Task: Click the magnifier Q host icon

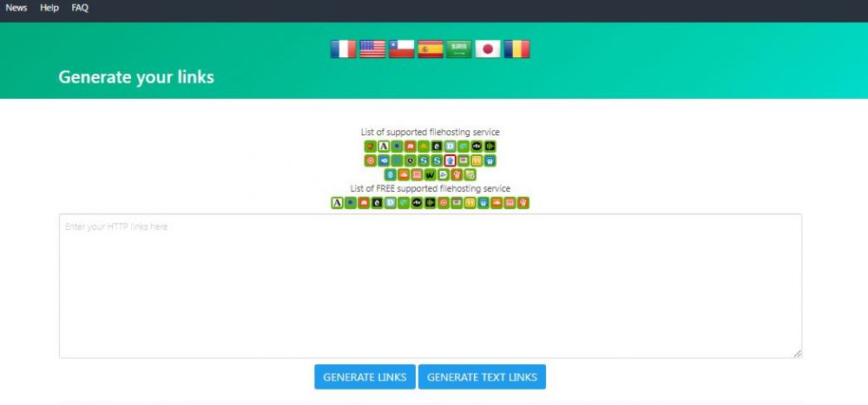Action: (x=411, y=160)
